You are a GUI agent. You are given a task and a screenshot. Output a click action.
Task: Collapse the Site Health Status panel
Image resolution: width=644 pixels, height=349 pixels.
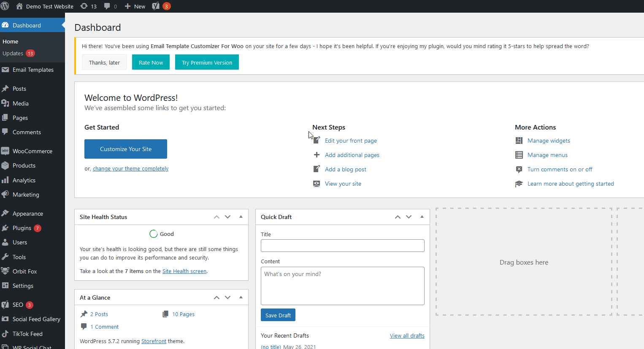[x=241, y=217]
